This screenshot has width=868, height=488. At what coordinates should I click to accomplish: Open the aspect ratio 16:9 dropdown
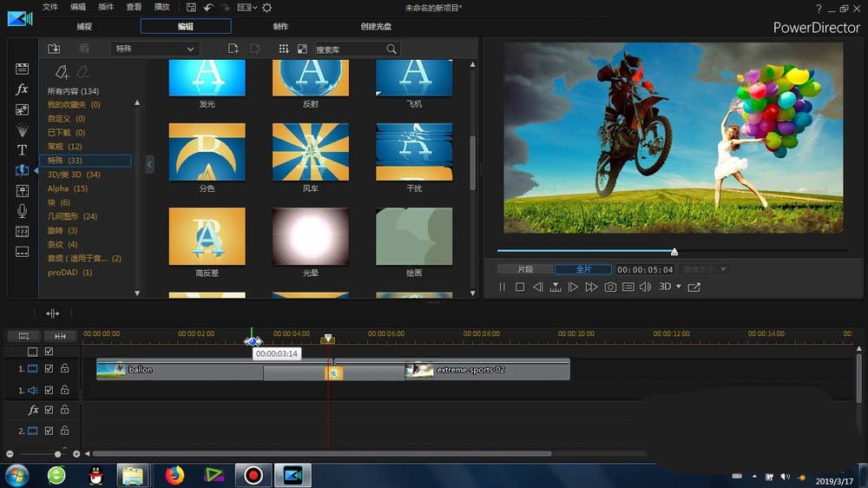[247, 8]
